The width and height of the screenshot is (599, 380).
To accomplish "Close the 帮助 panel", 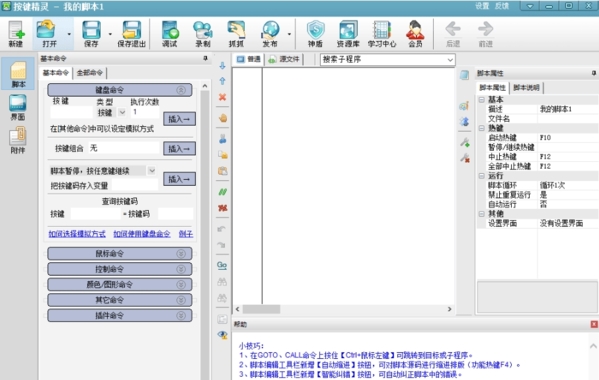I will [594, 324].
